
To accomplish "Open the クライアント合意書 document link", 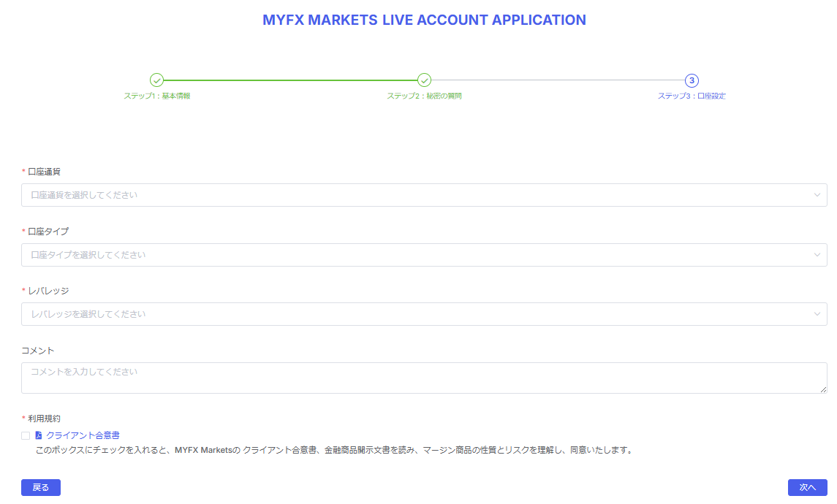I will pos(83,436).
